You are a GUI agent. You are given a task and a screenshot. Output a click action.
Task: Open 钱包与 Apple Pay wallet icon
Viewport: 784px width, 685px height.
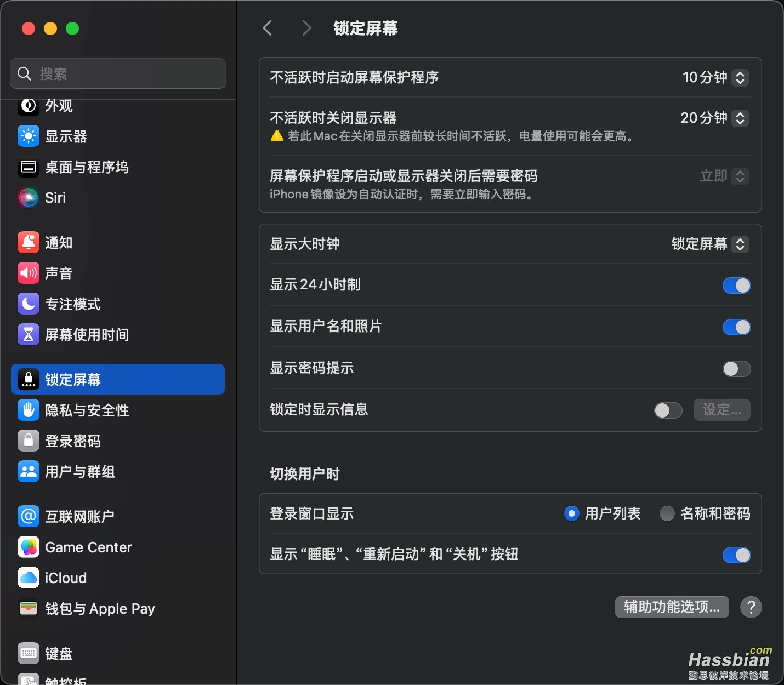tap(29, 608)
